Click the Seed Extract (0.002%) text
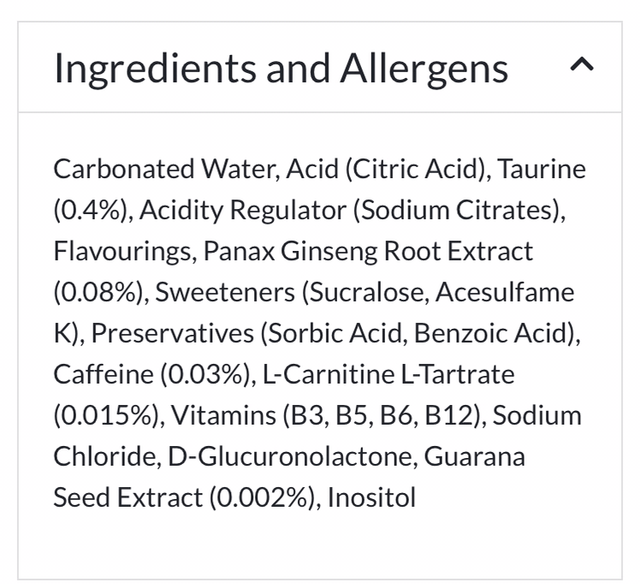Screen dimensions: 640x584 186,498
